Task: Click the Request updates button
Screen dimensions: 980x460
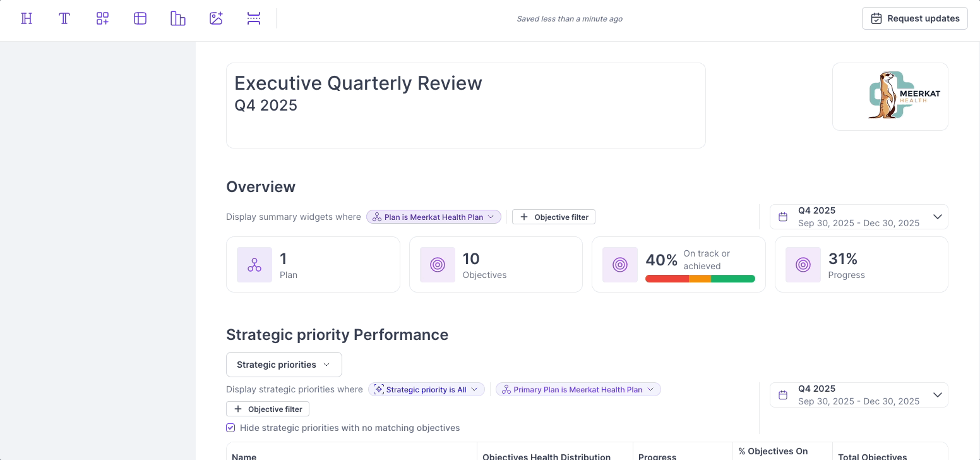Action: point(914,18)
